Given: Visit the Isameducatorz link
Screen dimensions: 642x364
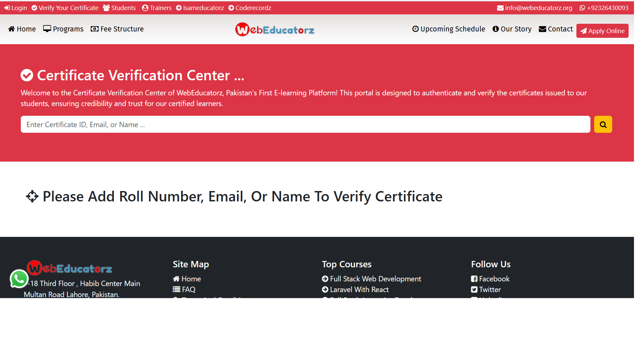Looking at the screenshot, I should pos(200,8).
